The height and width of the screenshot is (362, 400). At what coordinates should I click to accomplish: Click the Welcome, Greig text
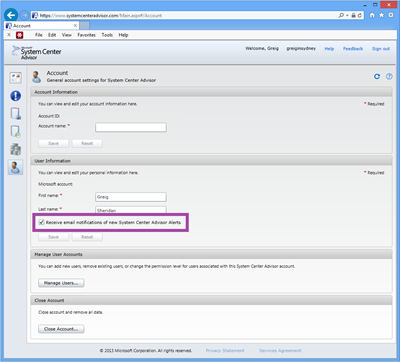coord(262,48)
